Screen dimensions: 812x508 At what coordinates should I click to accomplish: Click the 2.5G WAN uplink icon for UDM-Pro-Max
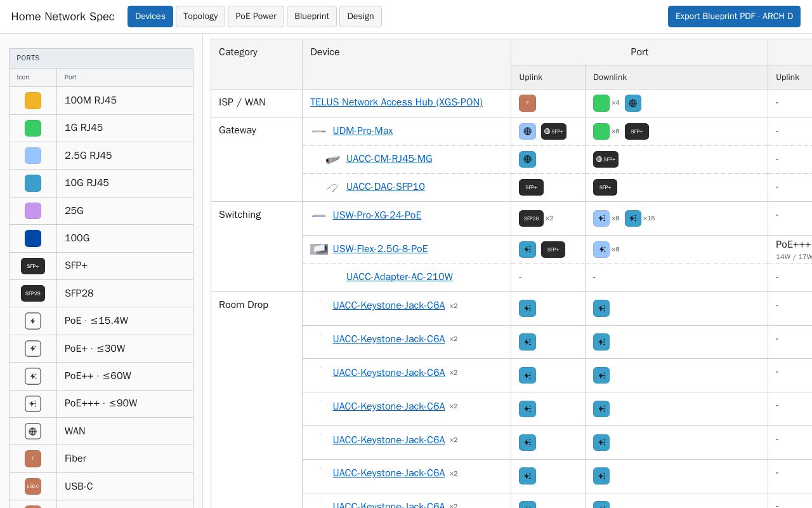527,131
